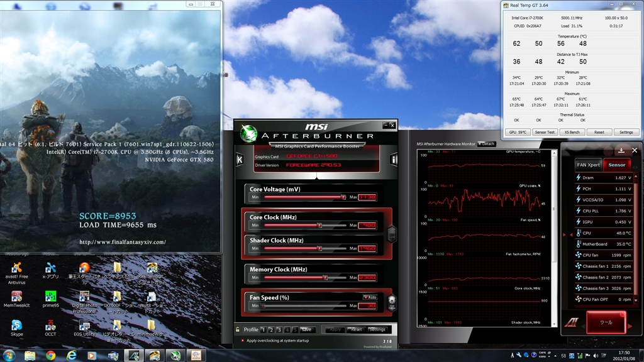Open Digital Photo Professional desktop icon
Image resolution: width=644 pixels, height=362 pixels.
click(84, 302)
